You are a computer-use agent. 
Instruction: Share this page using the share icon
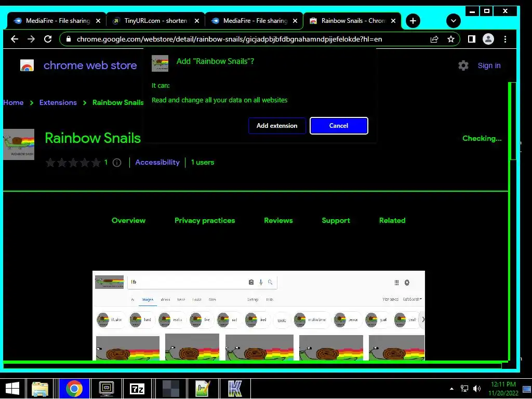coord(434,39)
